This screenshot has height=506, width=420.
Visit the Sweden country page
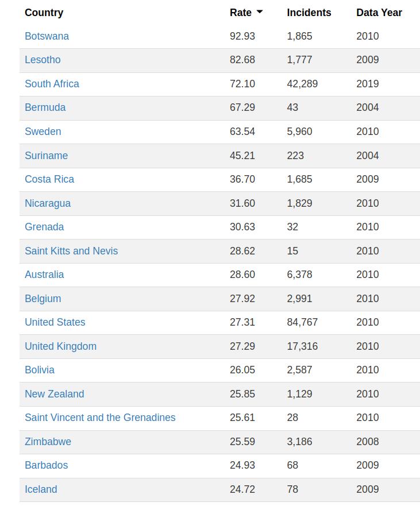click(x=43, y=132)
